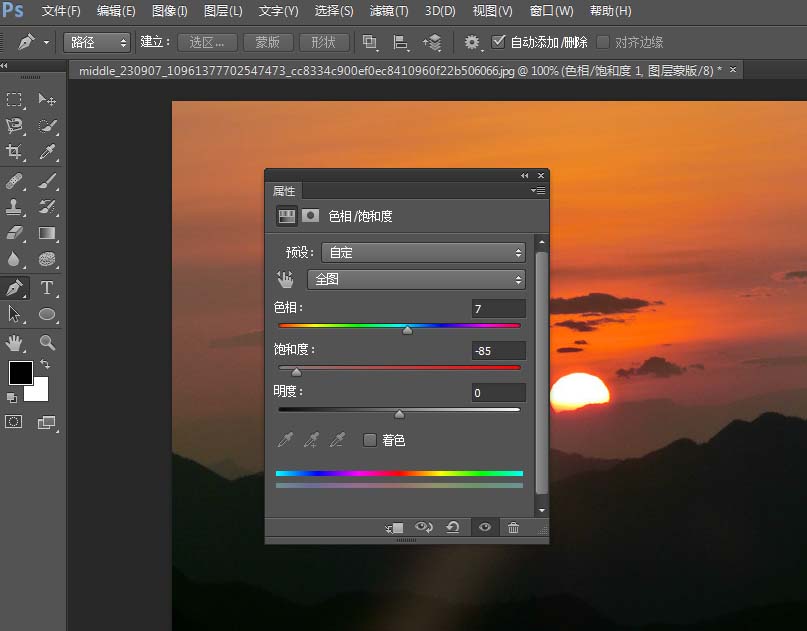This screenshot has height=631, width=807.
Task: Toggle adjustment layer visibility eye icon
Action: tap(484, 528)
